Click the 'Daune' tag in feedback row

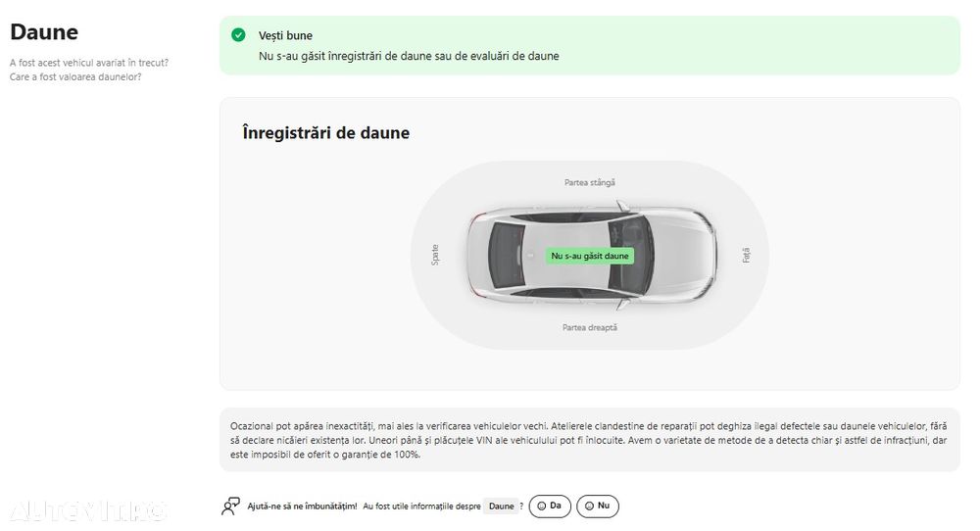pos(501,507)
